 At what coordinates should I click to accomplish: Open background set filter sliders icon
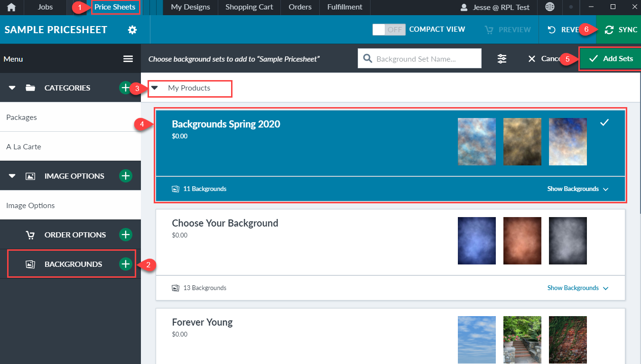click(x=502, y=59)
